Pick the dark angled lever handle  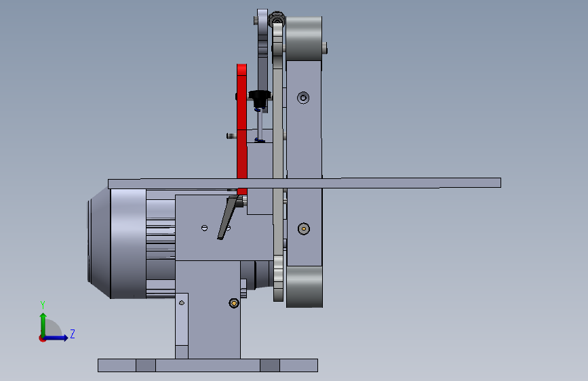pyautogui.click(x=228, y=218)
